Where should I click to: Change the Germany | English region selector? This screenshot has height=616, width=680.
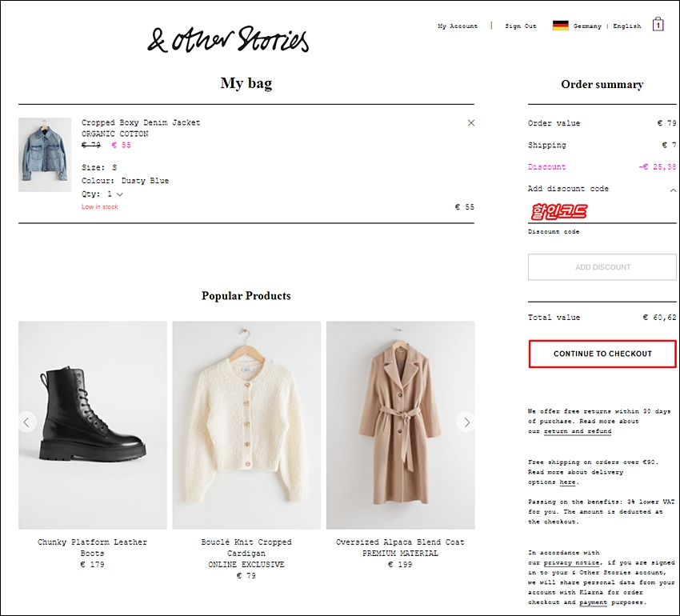tap(606, 26)
